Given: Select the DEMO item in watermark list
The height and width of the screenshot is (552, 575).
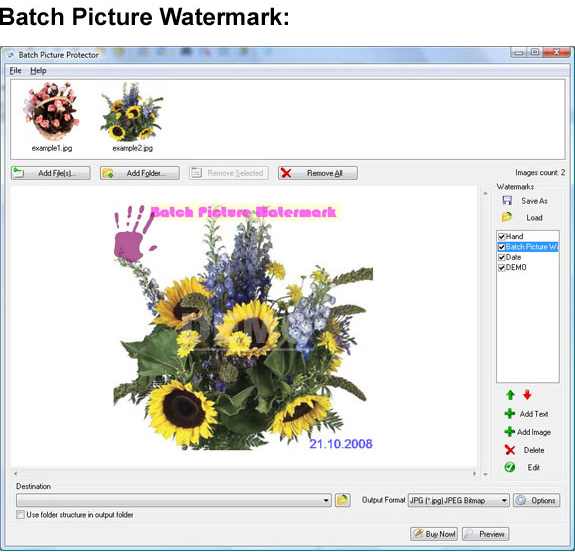Looking at the screenshot, I should [x=516, y=267].
